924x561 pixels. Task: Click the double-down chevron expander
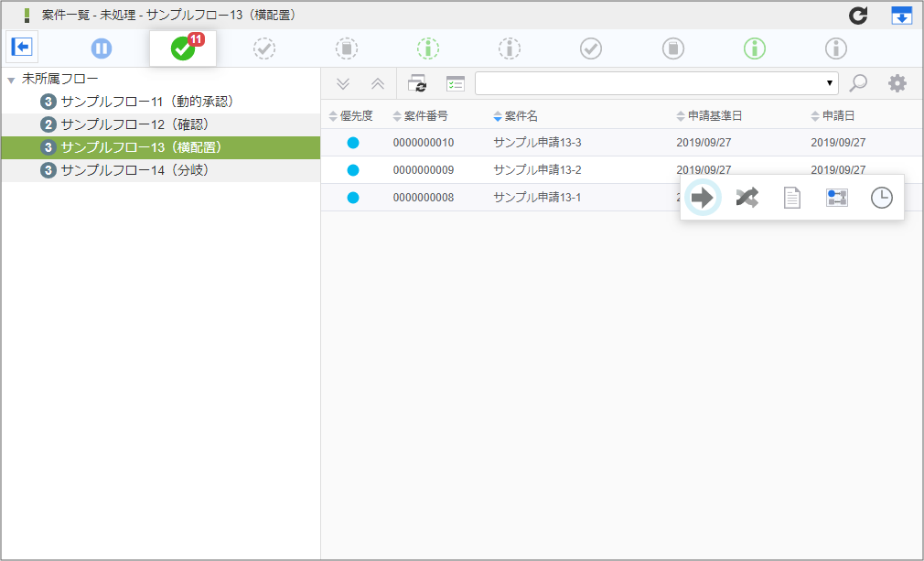click(x=343, y=83)
